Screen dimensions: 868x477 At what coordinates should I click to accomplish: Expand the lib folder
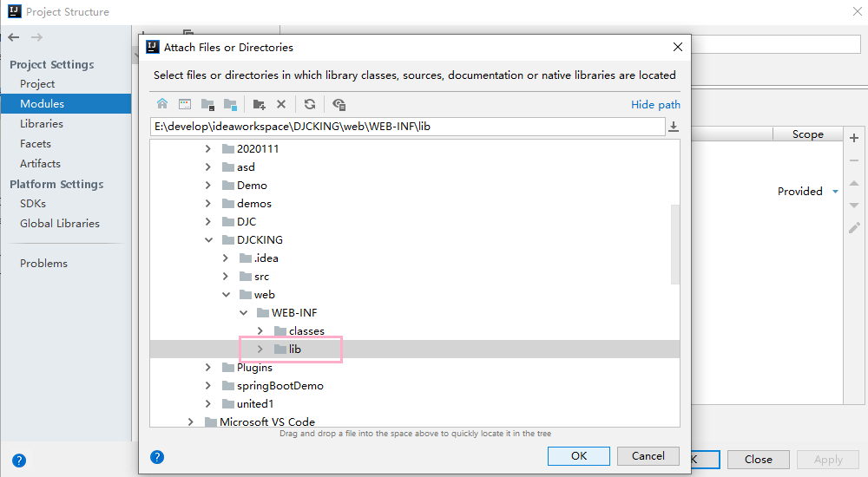pos(260,350)
